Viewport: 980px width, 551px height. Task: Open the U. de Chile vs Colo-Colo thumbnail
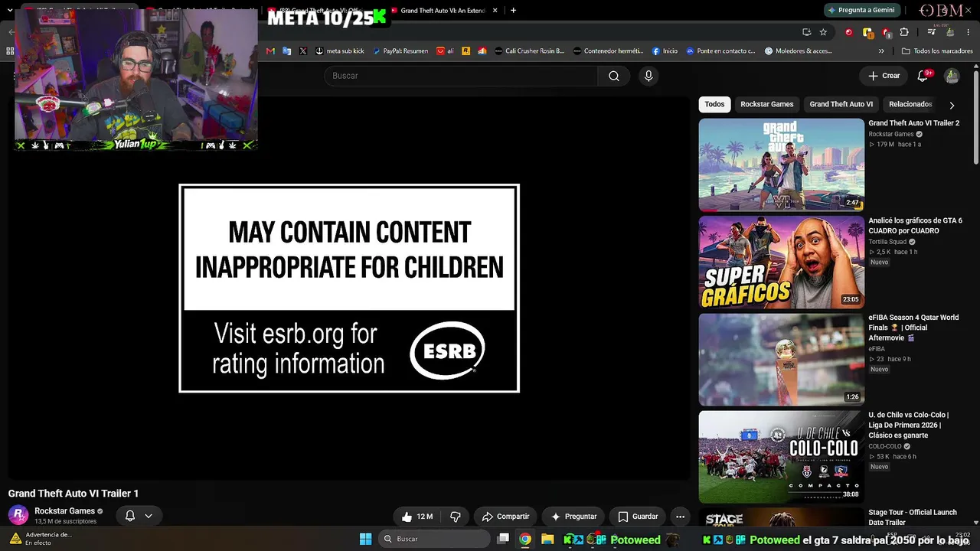781,457
